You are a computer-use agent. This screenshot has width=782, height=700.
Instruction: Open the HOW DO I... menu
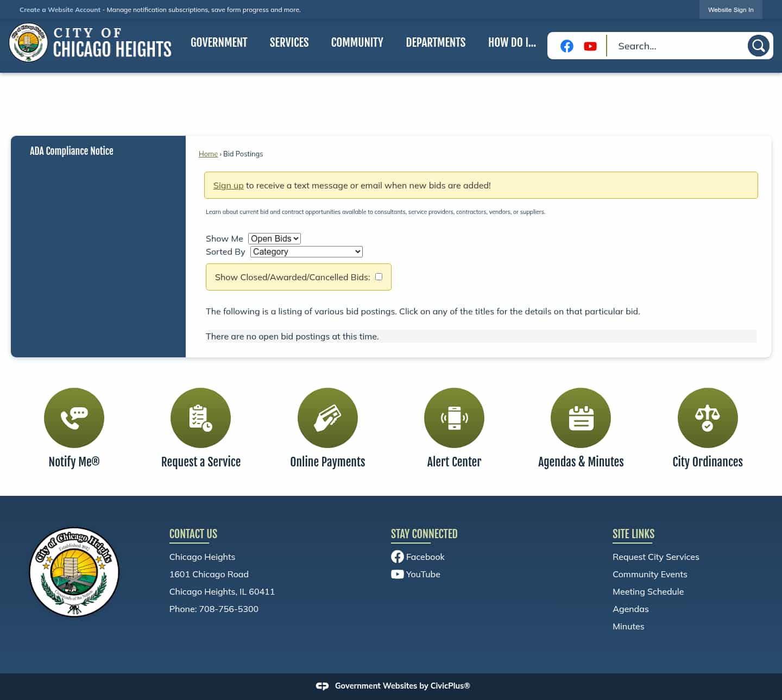[x=512, y=42]
